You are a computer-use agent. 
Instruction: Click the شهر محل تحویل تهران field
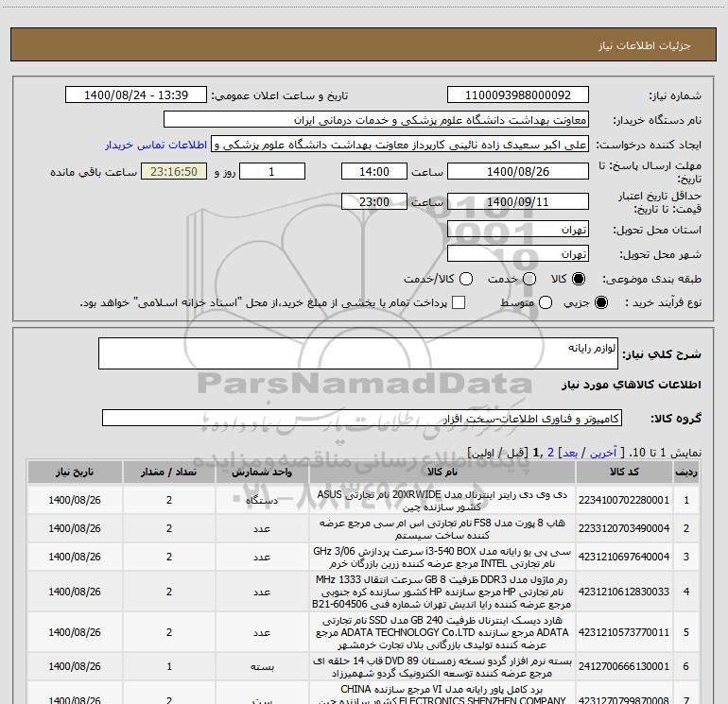(518, 253)
